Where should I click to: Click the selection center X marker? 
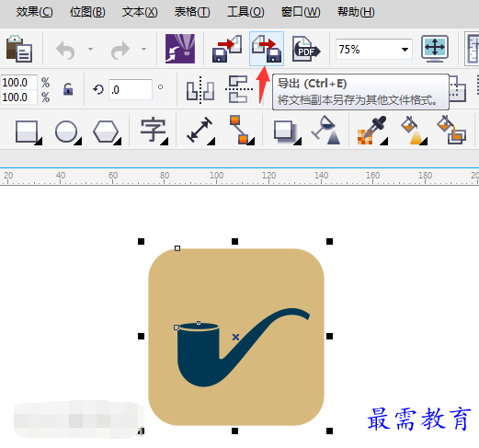(x=235, y=338)
